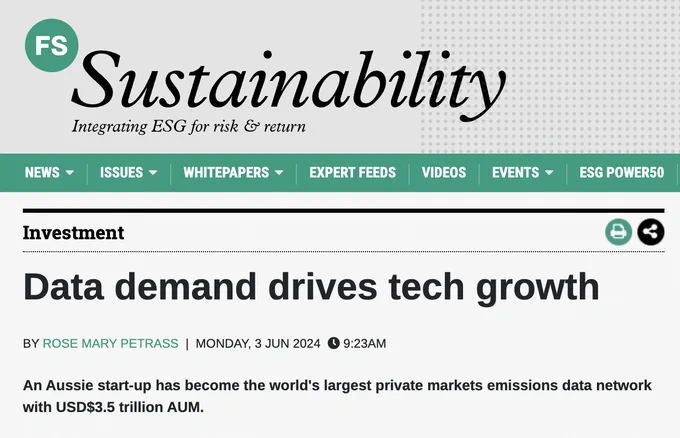
Task: Click the headline Data demand drives tech growth
Action: point(311,287)
